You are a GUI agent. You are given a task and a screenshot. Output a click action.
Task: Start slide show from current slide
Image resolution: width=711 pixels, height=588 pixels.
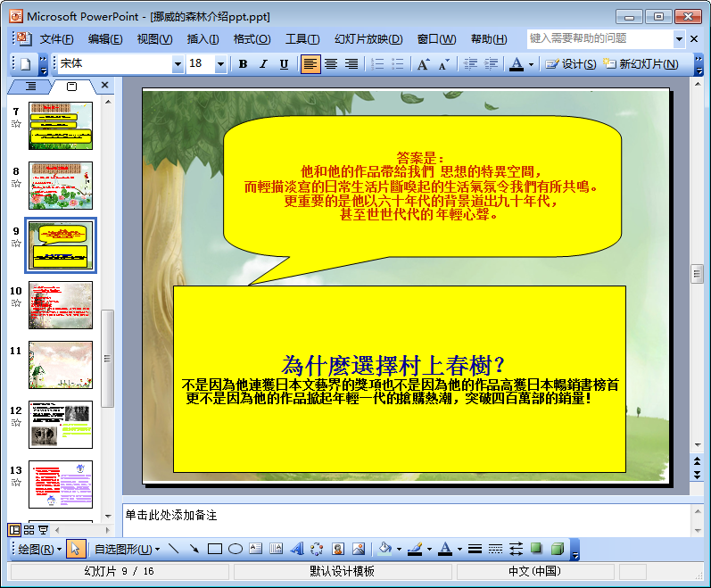pos(43,529)
